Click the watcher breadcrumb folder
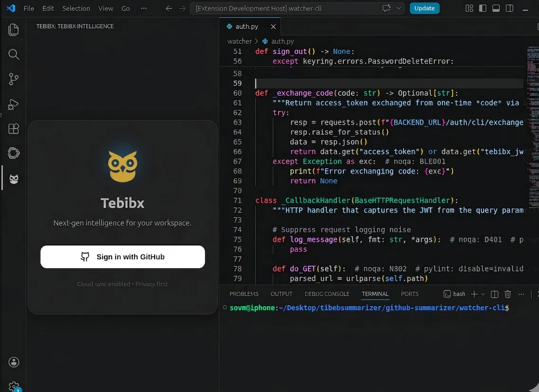This screenshot has height=392, width=539. (239, 41)
